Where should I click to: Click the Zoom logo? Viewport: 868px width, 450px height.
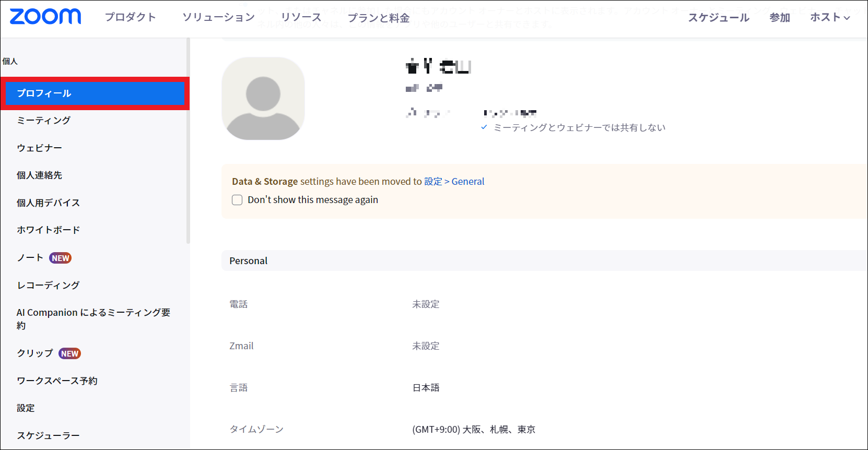tap(45, 17)
